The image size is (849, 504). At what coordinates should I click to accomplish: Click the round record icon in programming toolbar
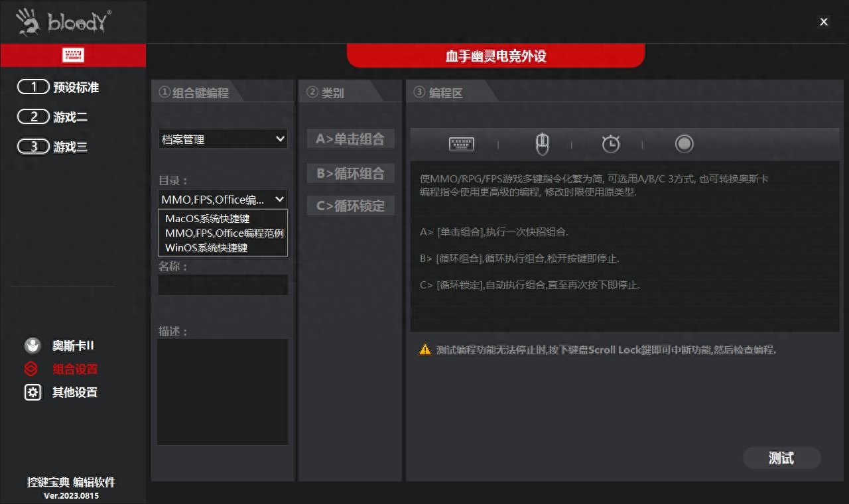click(x=684, y=143)
